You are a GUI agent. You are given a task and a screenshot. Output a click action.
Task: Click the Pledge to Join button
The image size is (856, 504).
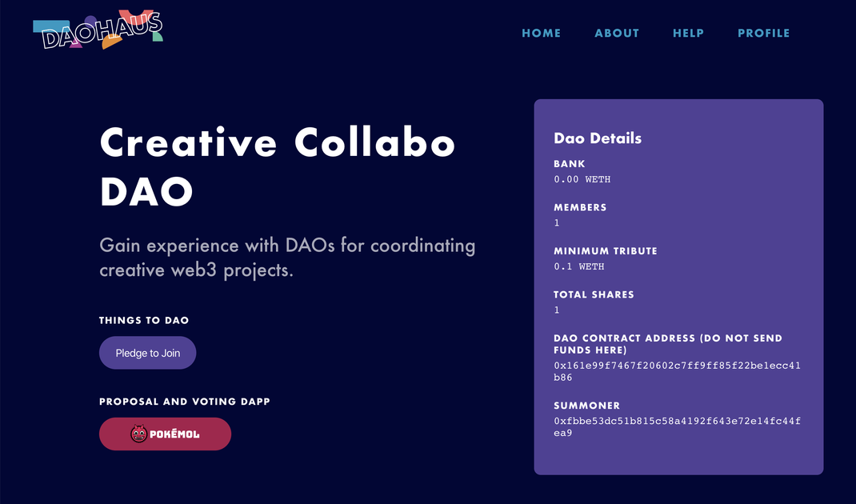[x=147, y=353]
